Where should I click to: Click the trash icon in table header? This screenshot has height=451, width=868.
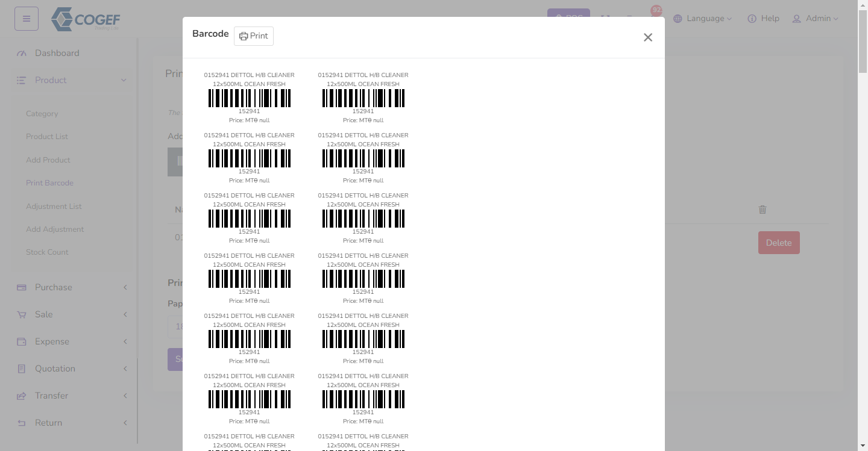763,210
